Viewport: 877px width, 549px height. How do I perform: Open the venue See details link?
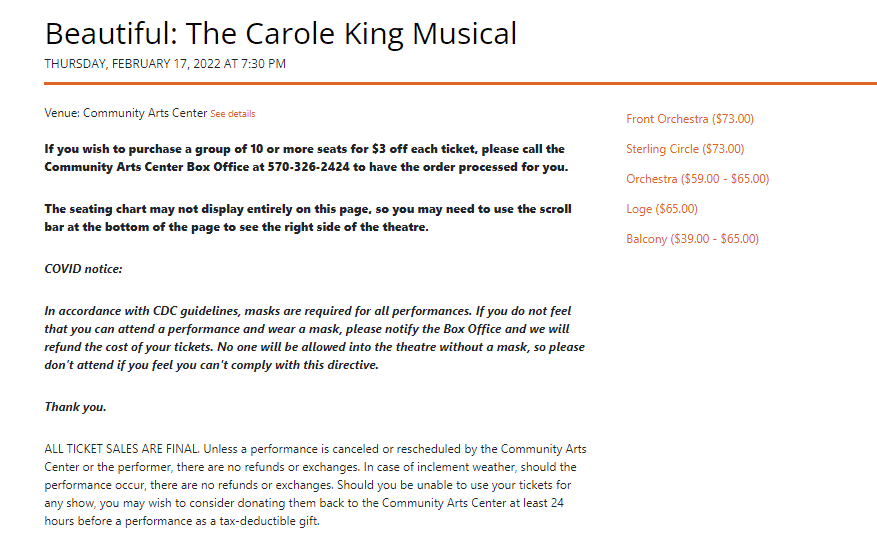[233, 113]
